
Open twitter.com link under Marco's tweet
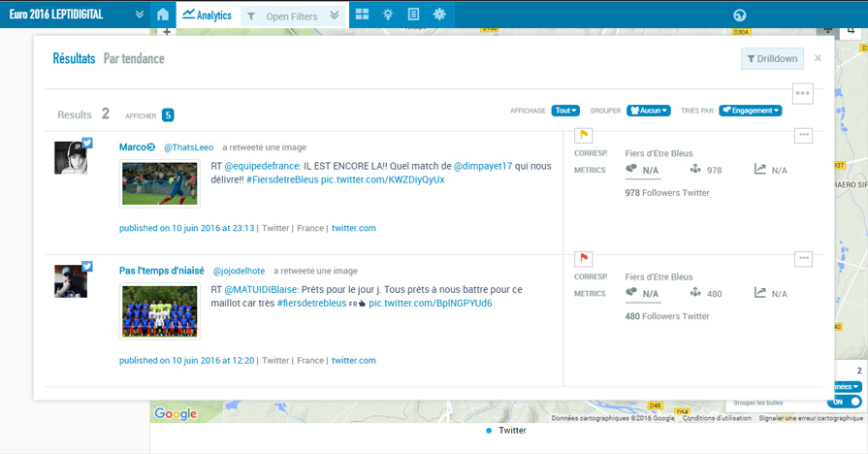tap(354, 228)
